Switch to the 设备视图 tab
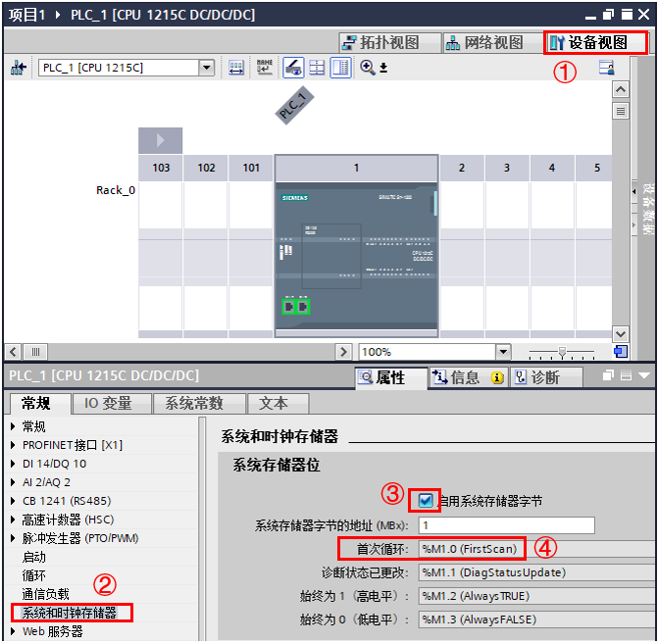 595,42
